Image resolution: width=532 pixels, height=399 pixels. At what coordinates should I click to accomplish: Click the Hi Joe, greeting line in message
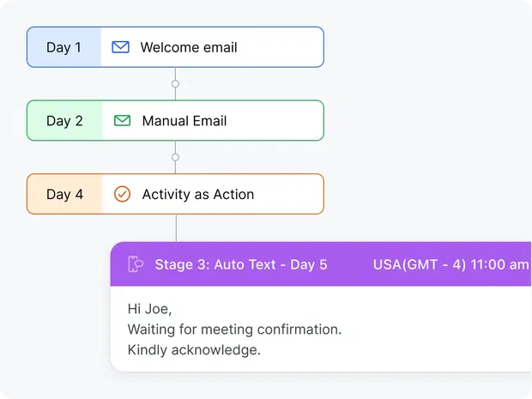pyautogui.click(x=149, y=309)
